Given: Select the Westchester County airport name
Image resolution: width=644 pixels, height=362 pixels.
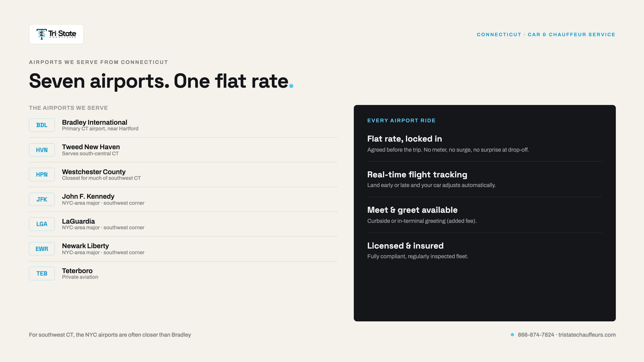Looking at the screenshot, I should (94, 172).
